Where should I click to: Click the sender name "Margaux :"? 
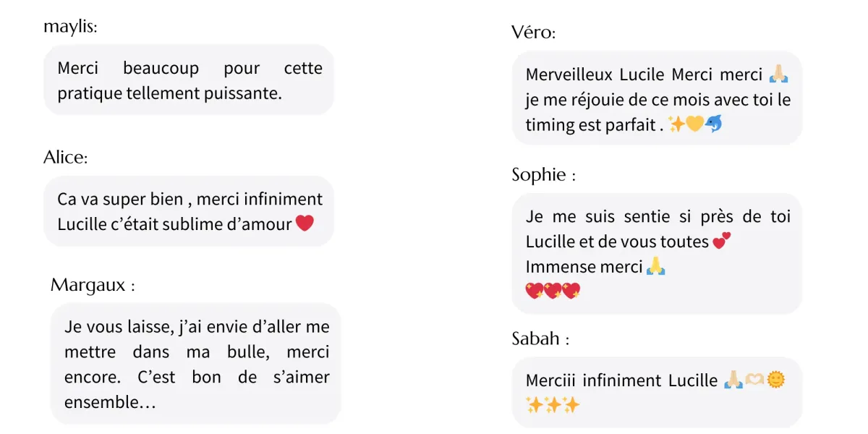[x=93, y=285]
